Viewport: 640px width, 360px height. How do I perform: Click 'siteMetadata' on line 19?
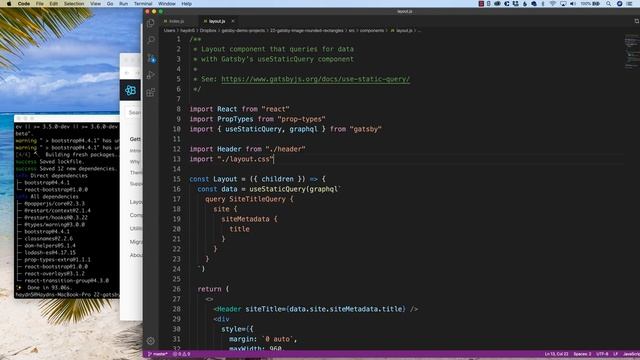(x=245, y=219)
